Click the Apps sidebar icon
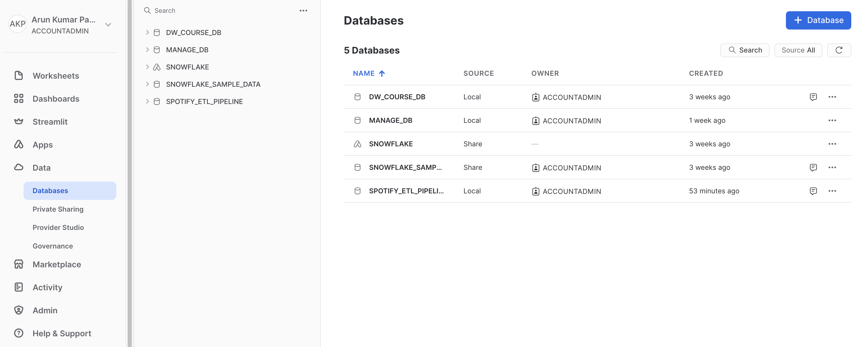The image size is (868, 347). coord(19,144)
